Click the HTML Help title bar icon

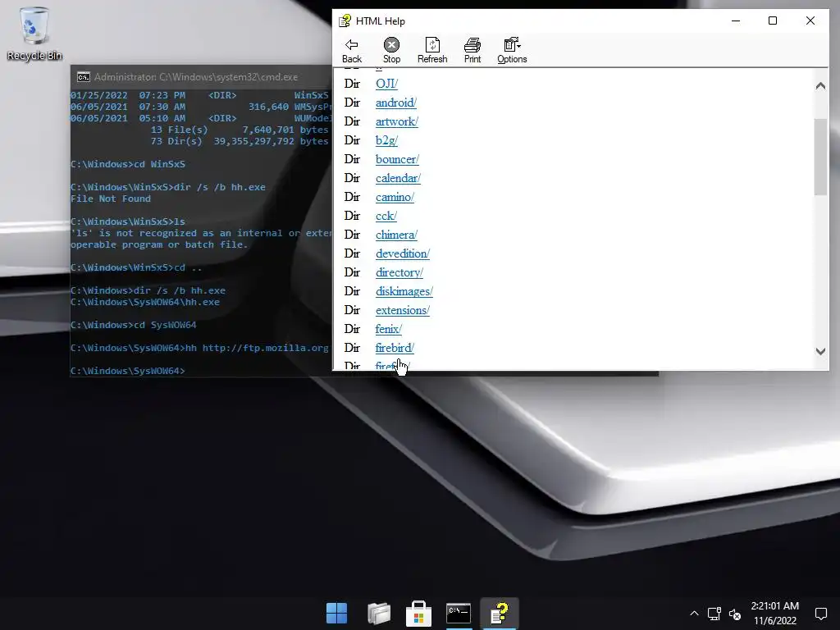tap(345, 21)
